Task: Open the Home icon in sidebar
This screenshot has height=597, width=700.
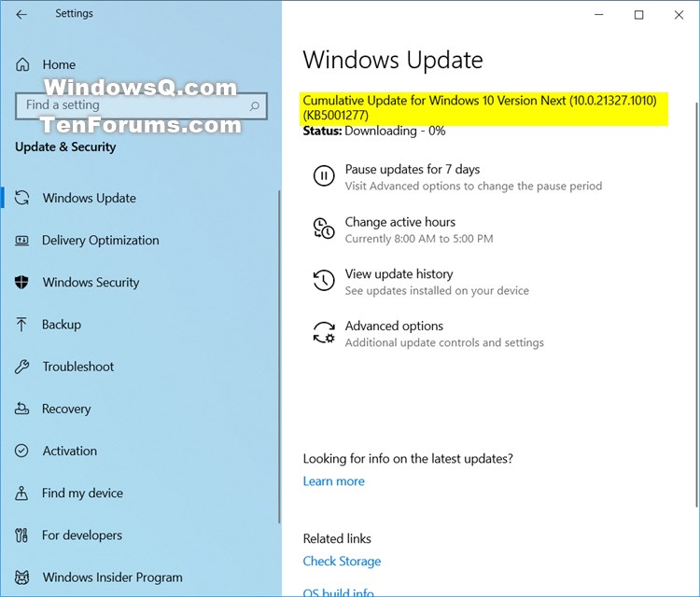Action: [x=22, y=64]
